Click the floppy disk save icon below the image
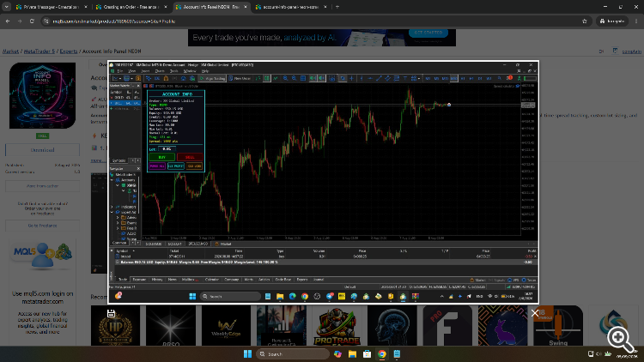644x362 pixels. click(111, 314)
